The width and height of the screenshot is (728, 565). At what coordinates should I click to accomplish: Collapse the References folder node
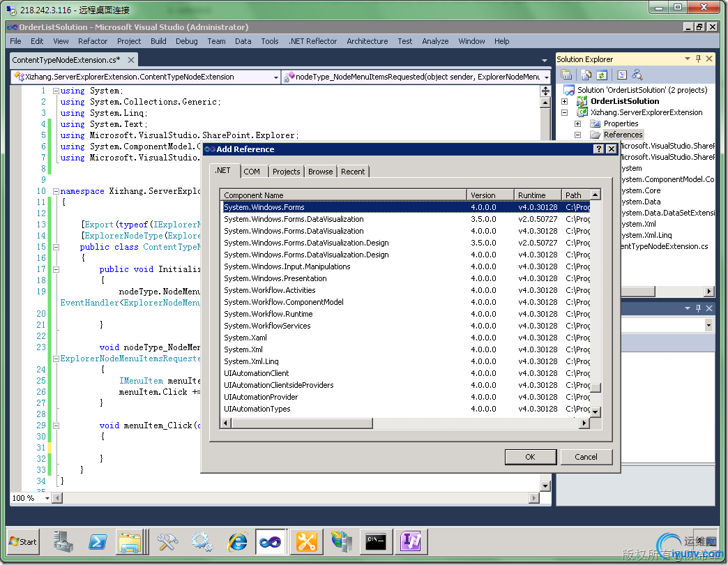[x=577, y=135]
